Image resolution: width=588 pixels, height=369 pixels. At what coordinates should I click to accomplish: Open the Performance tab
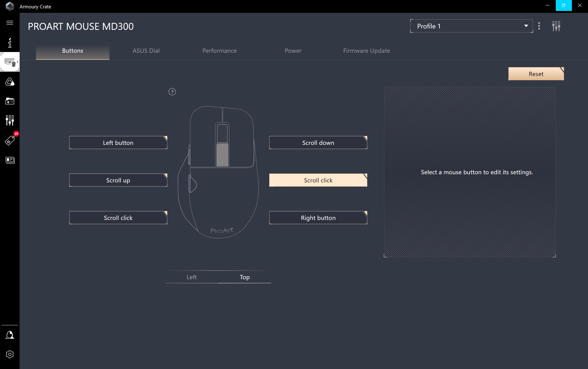pos(219,51)
